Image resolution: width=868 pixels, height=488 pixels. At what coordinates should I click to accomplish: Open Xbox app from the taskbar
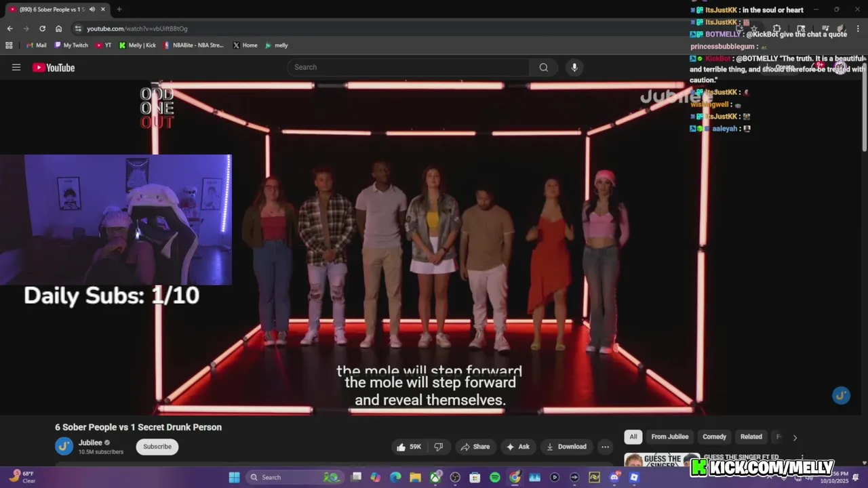click(x=435, y=477)
